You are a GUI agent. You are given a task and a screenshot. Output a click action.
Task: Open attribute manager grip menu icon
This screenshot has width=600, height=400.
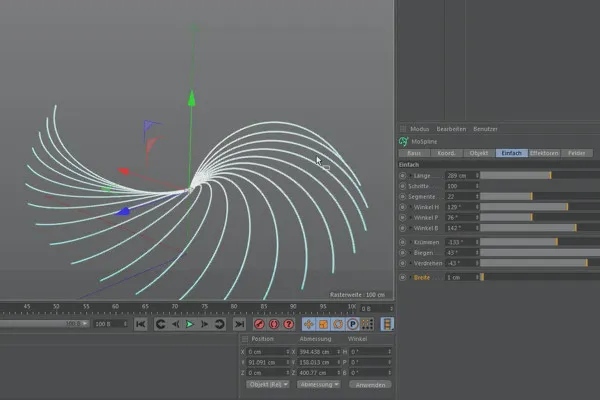[403, 129]
